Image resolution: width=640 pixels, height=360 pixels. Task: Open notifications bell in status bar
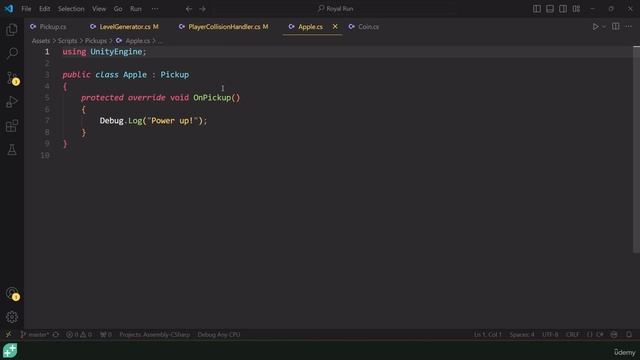[629, 335]
